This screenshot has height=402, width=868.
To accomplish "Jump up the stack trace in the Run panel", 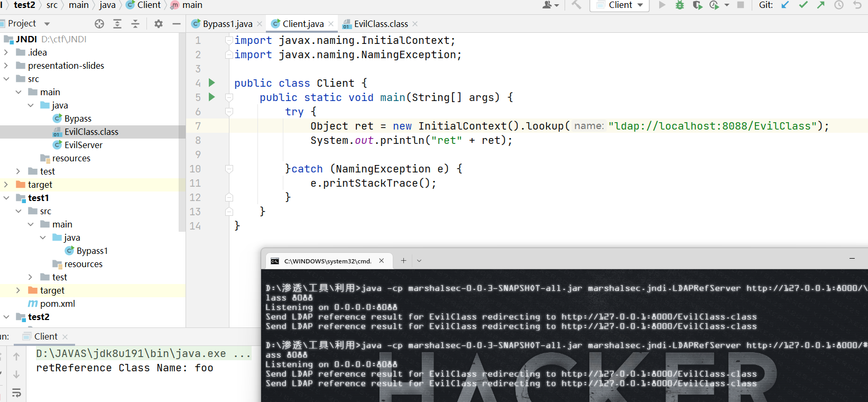I will pos(16,356).
